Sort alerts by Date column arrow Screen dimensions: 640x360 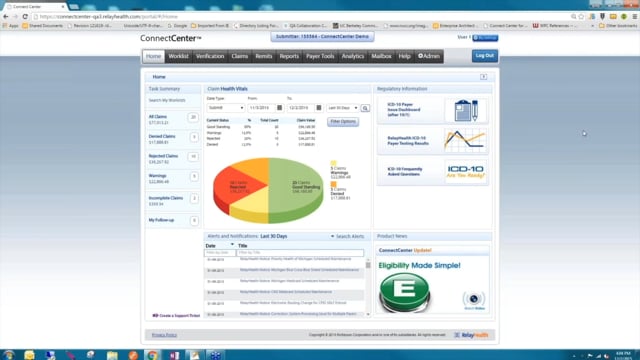pos(232,244)
